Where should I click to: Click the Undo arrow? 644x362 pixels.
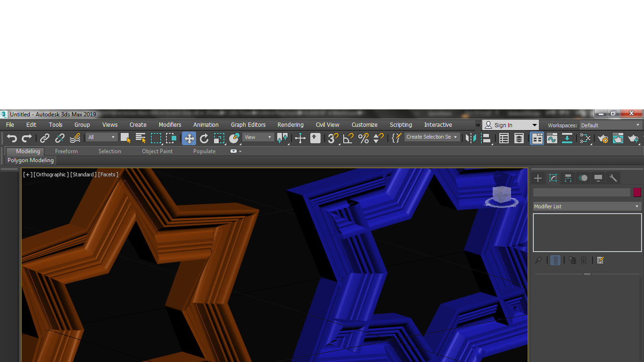[12, 138]
